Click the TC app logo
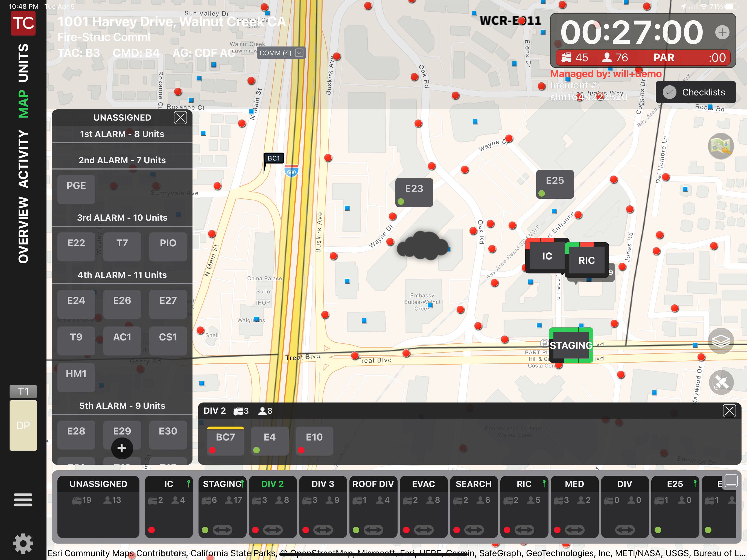747x560 pixels. coord(23,23)
